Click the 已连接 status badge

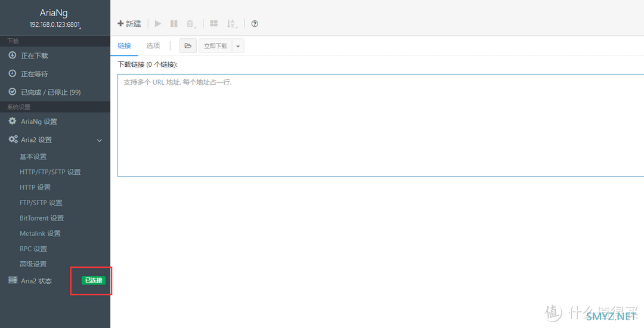click(93, 280)
